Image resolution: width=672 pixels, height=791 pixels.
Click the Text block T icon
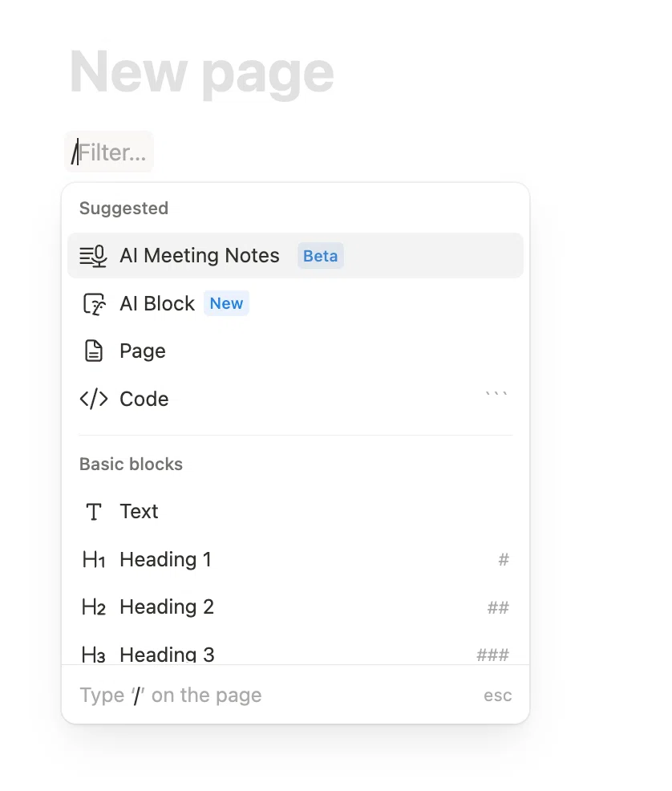click(x=94, y=512)
